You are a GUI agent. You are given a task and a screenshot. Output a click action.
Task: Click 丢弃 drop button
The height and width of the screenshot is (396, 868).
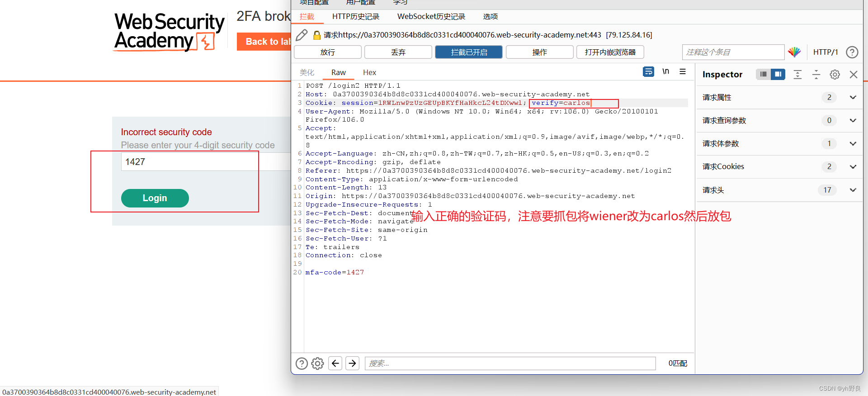coord(398,52)
